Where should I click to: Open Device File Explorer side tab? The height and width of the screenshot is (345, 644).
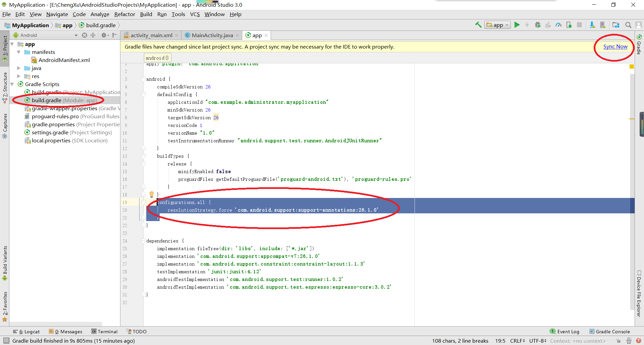pyautogui.click(x=639, y=293)
